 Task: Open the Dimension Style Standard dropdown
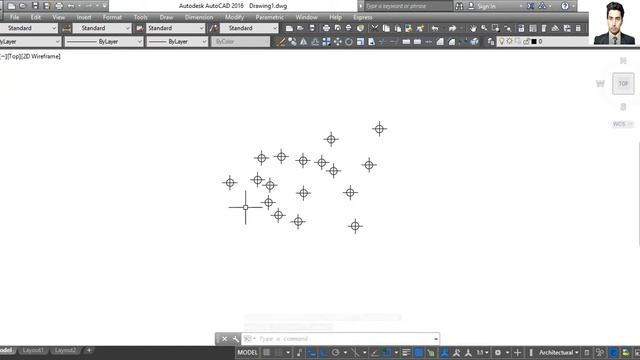pyautogui.click(x=102, y=28)
